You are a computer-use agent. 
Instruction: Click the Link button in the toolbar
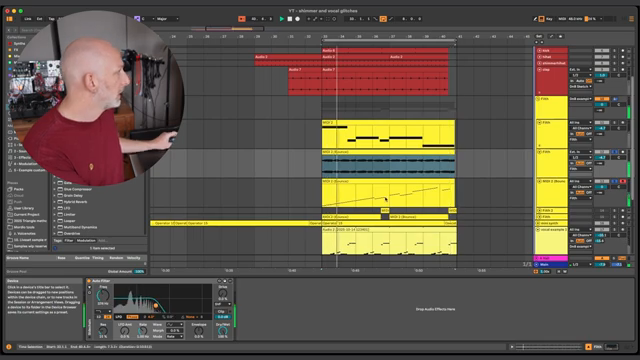click(x=27, y=19)
